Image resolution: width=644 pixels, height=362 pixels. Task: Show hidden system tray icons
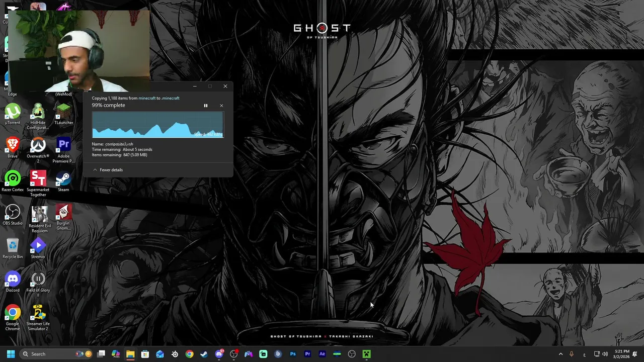click(560, 354)
